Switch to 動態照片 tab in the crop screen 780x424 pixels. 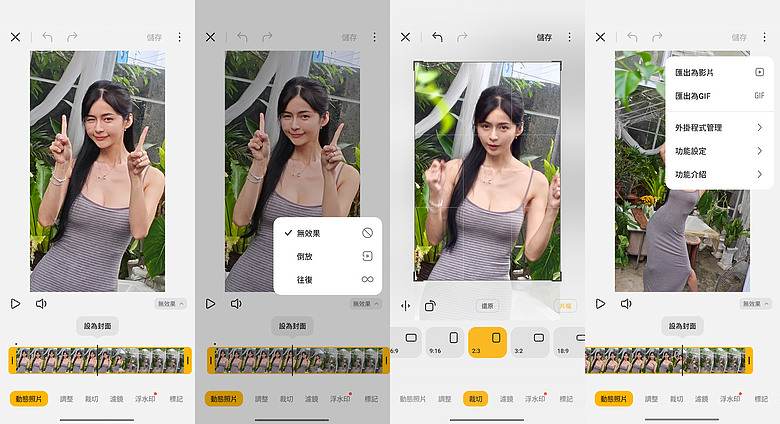tap(413, 399)
